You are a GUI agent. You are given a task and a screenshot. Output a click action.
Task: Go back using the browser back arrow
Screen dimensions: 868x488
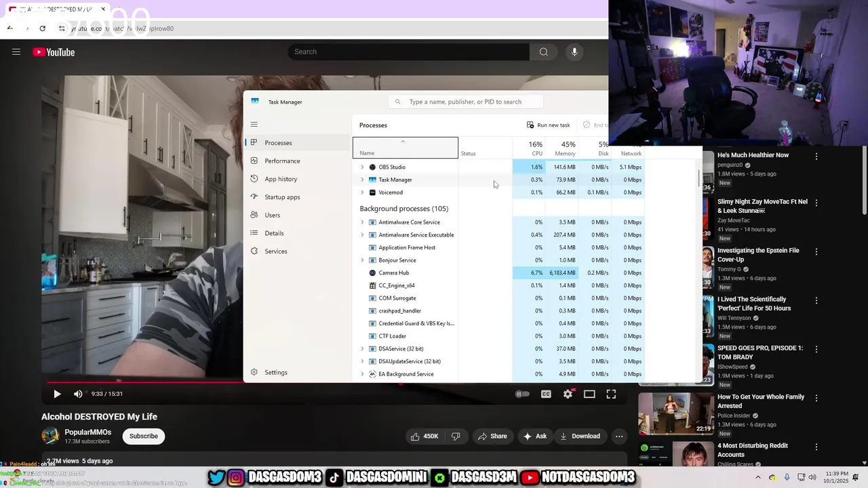[9, 28]
